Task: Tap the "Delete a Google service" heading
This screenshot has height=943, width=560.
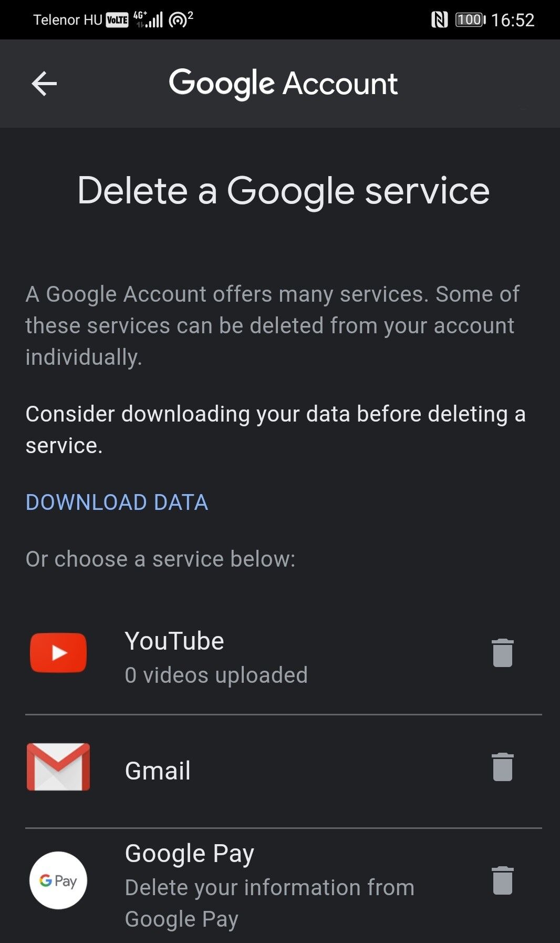Action: point(284,191)
